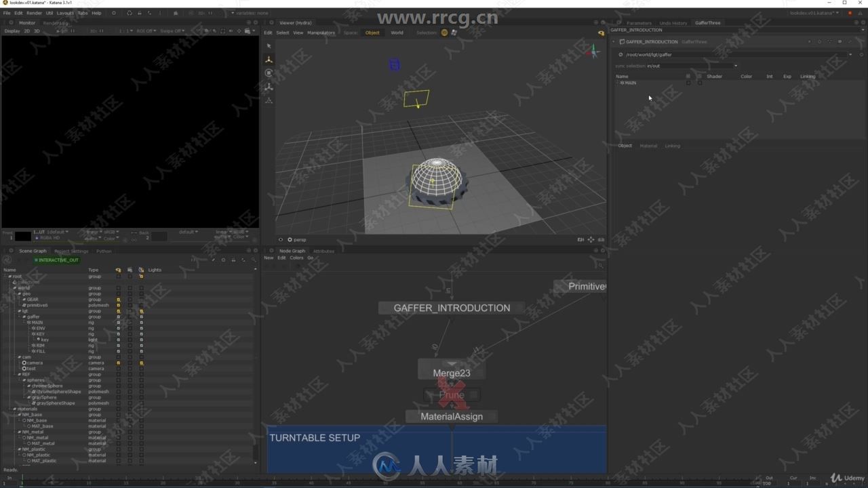Click the INTERACTIVE_OUT button in Scene Graph
The image size is (868, 488).
click(x=57, y=260)
